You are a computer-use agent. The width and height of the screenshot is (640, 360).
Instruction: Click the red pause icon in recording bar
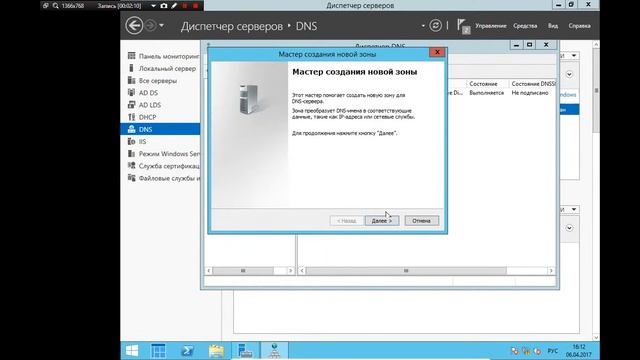(x=185, y=6)
